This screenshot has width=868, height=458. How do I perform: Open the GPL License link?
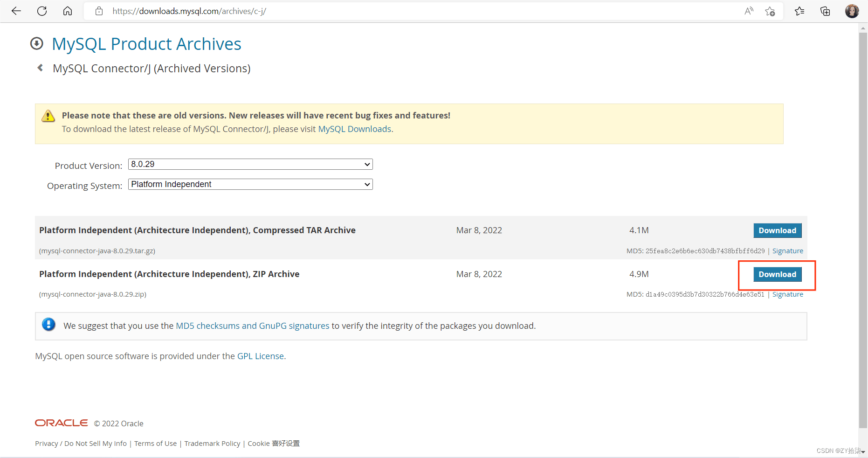260,356
